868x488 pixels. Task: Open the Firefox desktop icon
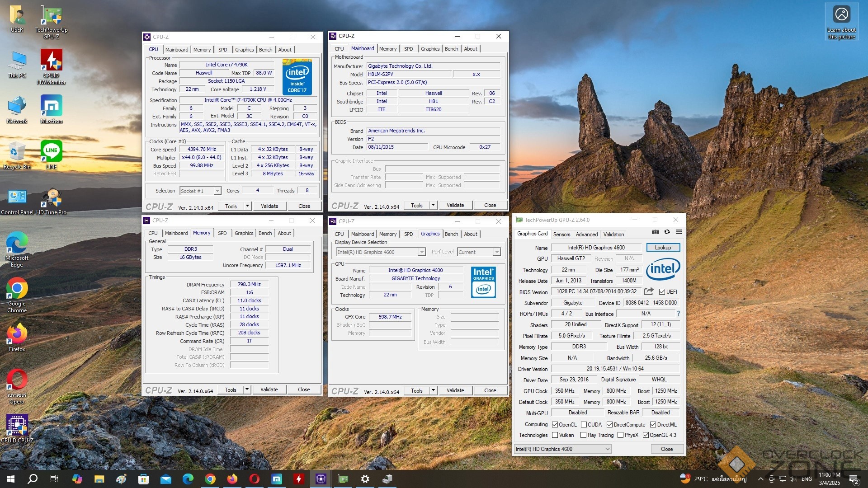17,338
